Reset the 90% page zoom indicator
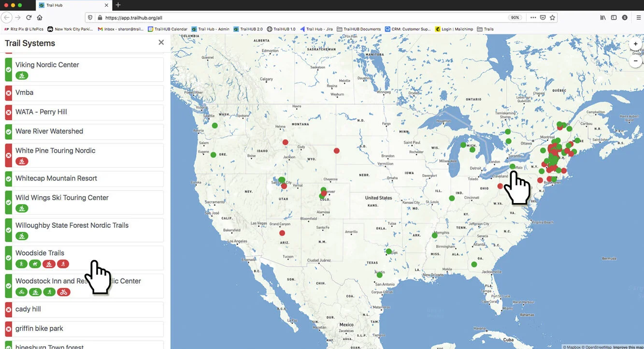Viewport: 644px width, 349px height. (515, 17)
